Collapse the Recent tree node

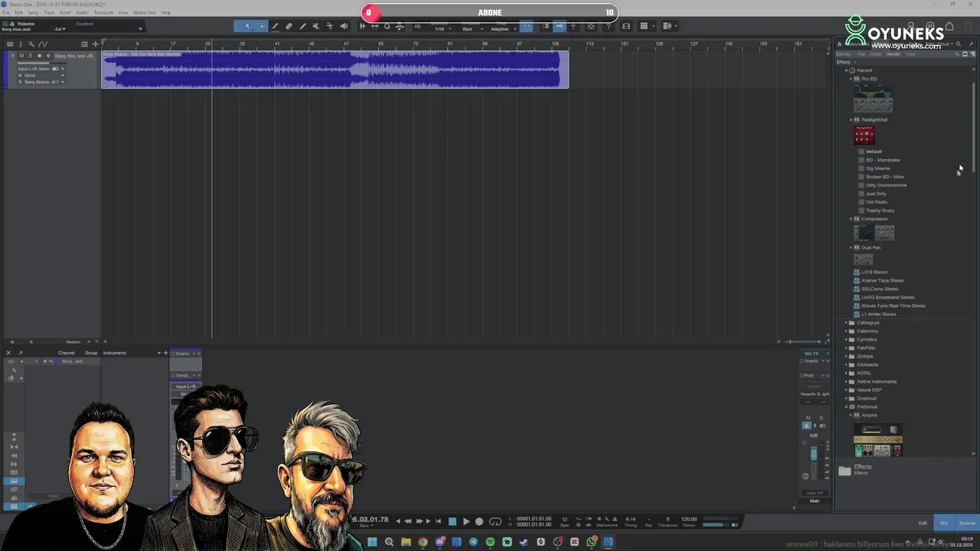pos(847,70)
